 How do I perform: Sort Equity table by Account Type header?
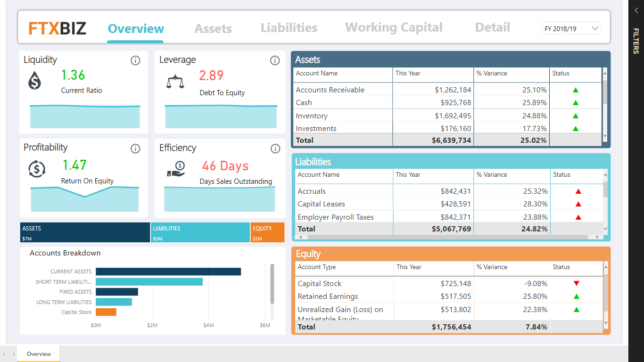pos(317,267)
